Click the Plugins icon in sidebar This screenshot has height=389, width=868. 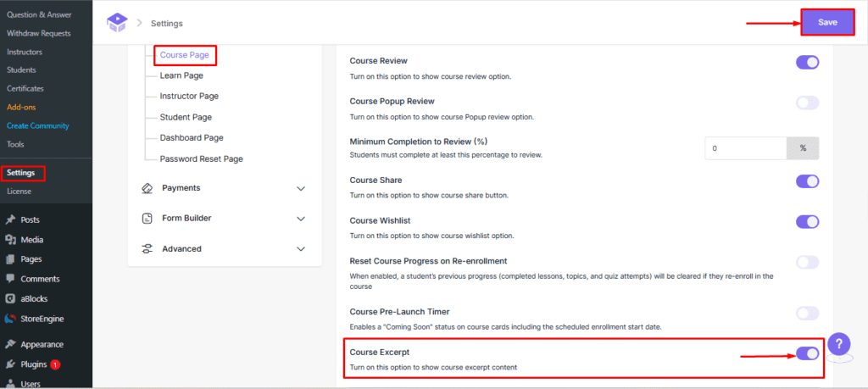coord(10,364)
